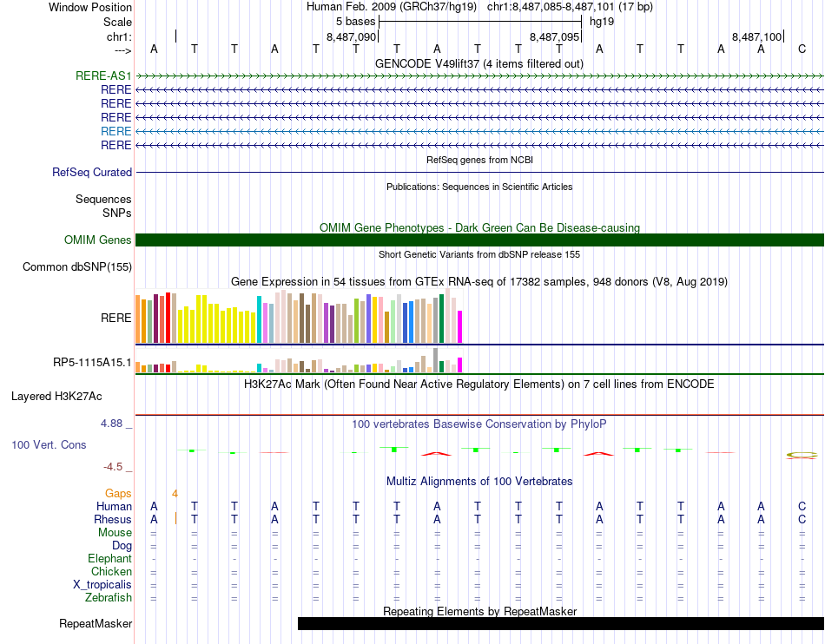This screenshot has height=644, width=825.
Task: Open the OMIM Gene Phenotypes track title
Action: point(479,227)
